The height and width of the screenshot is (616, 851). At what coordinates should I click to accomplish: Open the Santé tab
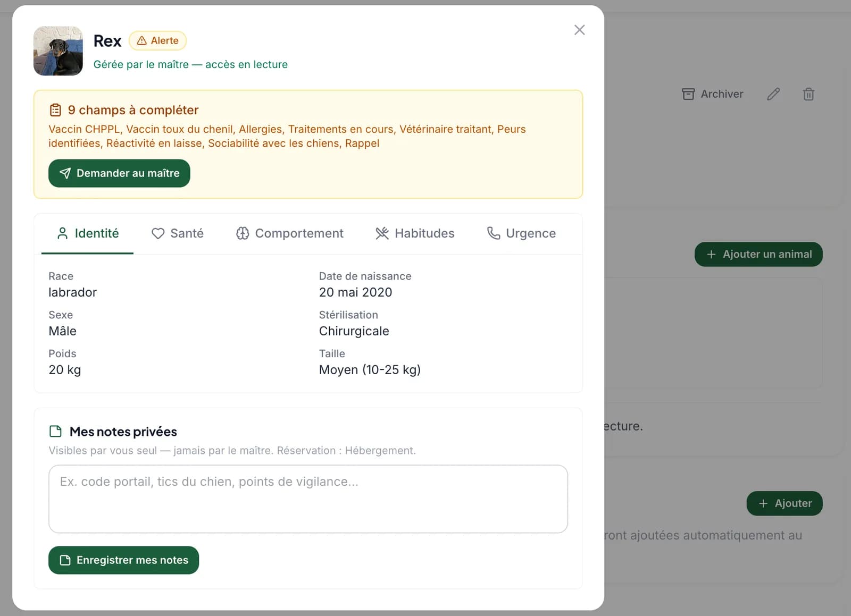(x=177, y=233)
